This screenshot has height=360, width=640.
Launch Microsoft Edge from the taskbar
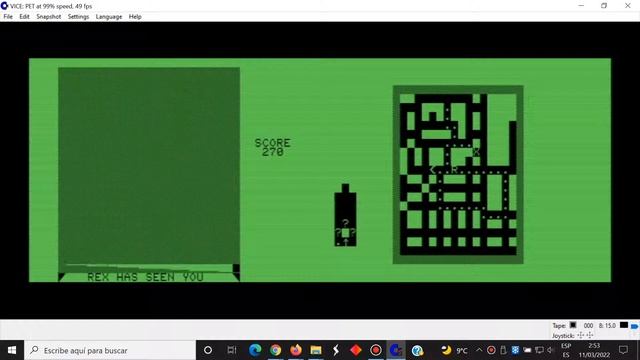tap(255, 350)
